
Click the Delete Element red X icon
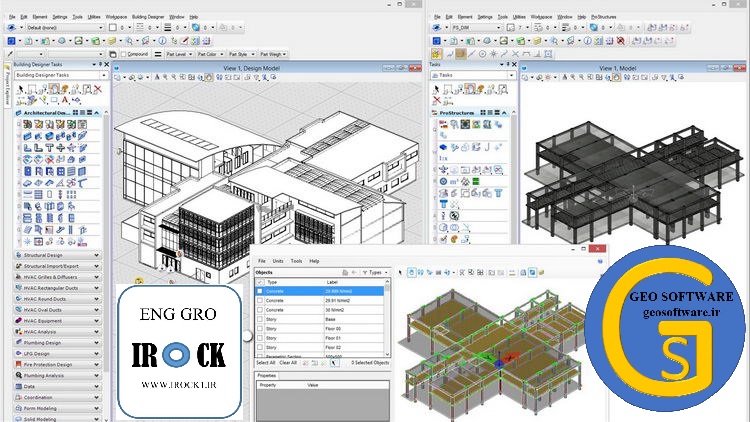97,90
